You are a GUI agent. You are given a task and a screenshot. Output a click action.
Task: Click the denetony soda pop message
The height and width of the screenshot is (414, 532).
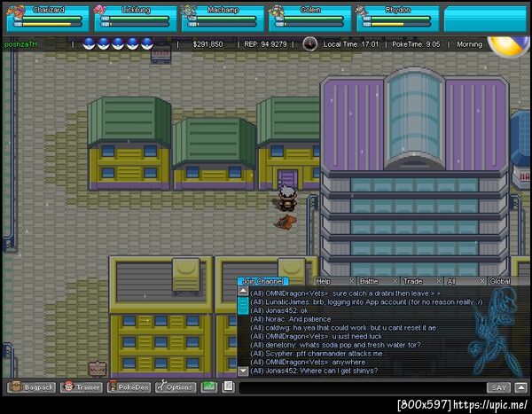pos(335,345)
